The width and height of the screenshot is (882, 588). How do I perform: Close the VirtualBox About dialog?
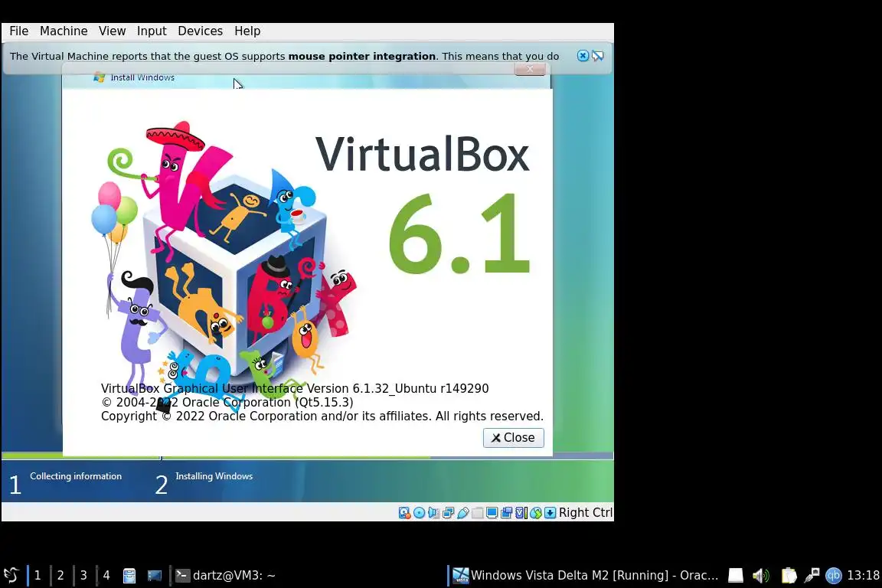point(513,438)
